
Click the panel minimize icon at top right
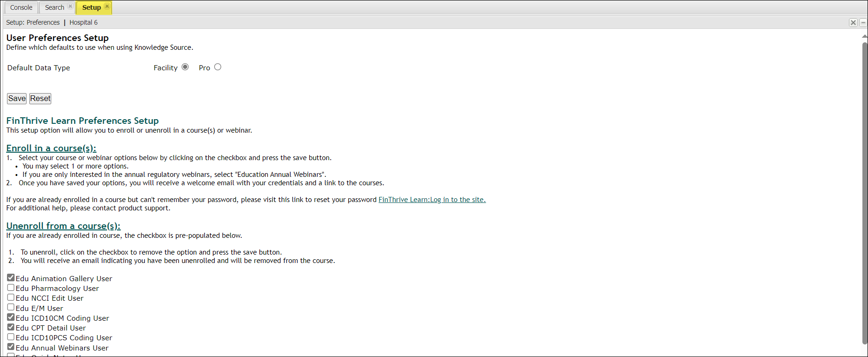point(863,22)
